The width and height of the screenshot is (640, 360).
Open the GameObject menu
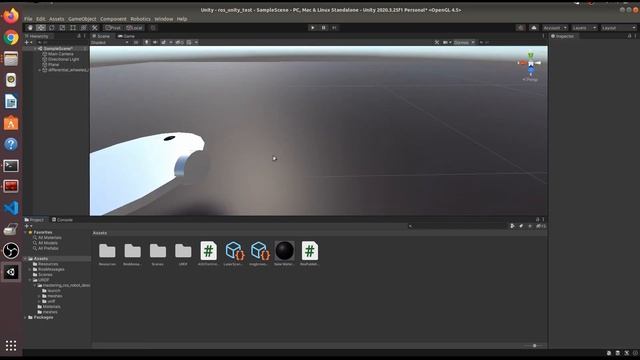click(x=82, y=19)
